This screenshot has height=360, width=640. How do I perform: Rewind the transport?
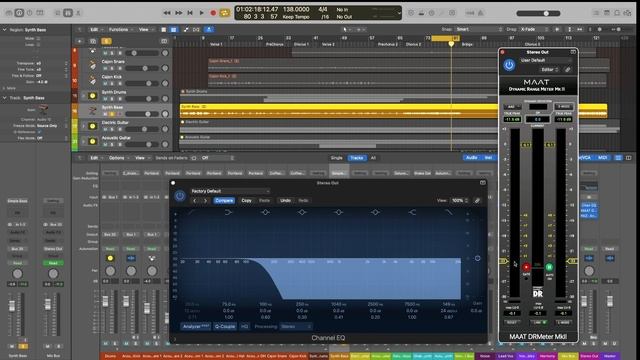[x=167, y=13]
